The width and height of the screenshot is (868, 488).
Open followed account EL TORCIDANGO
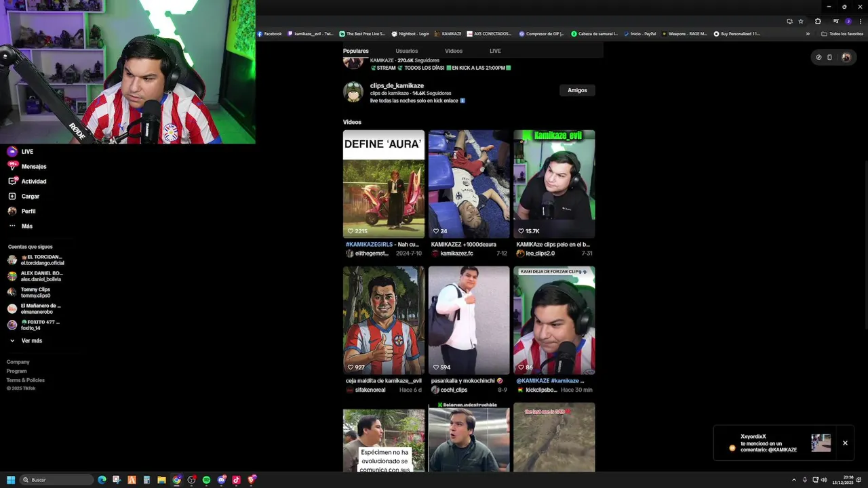35,260
